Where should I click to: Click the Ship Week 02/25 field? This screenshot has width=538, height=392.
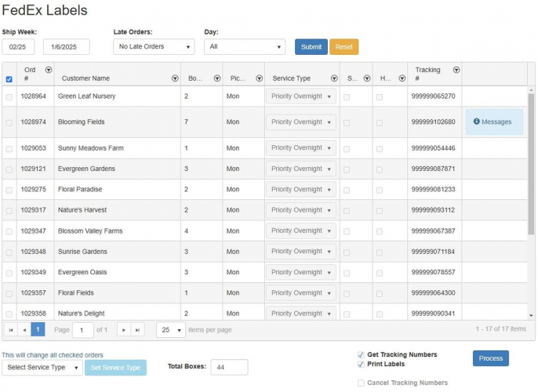(x=18, y=46)
